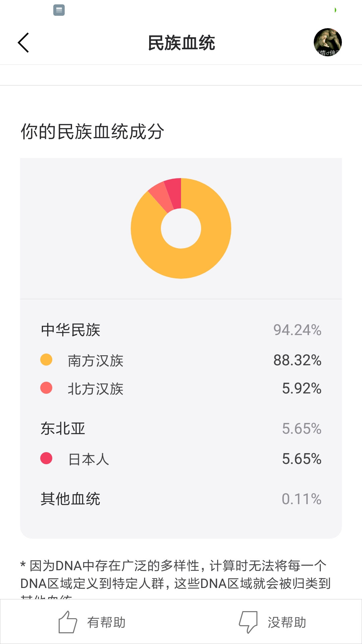Tap the back arrow icon
The height and width of the screenshot is (644, 362).
point(23,43)
